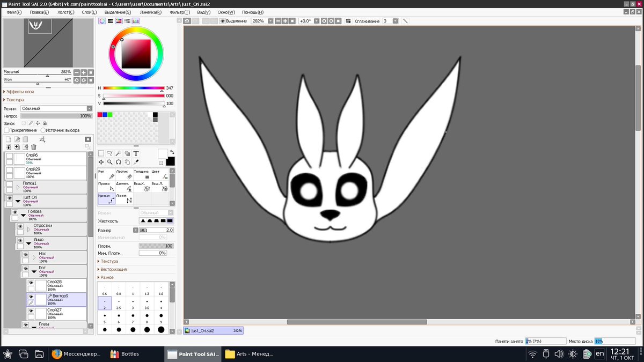The image size is (644, 362).
Task: Zoom in with the navigator plus button
Action: point(84,72)
